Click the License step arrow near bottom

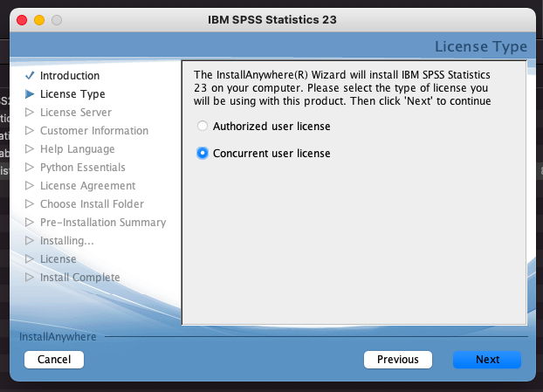pos(30,259)
